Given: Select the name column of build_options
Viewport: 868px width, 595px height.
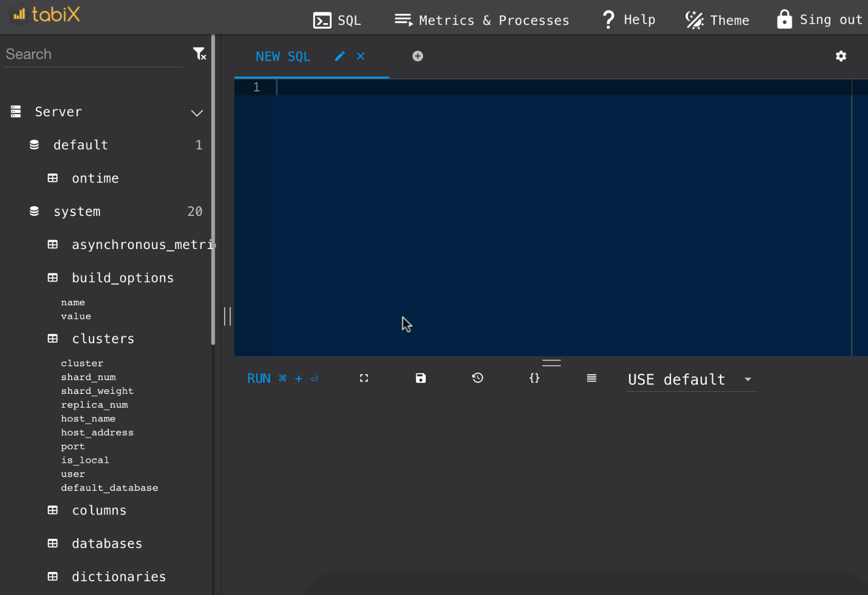Looking at the screenshot, I should click(73, 302).
